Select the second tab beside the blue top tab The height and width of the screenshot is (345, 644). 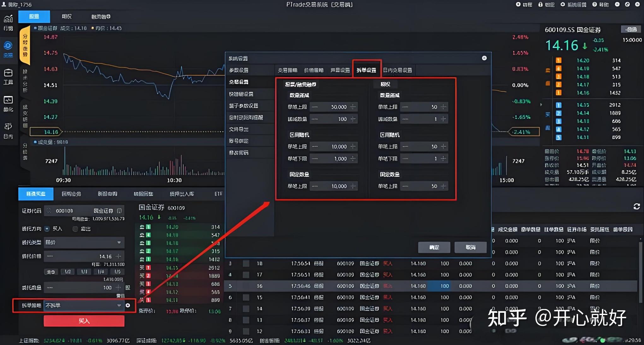[67, 16]
